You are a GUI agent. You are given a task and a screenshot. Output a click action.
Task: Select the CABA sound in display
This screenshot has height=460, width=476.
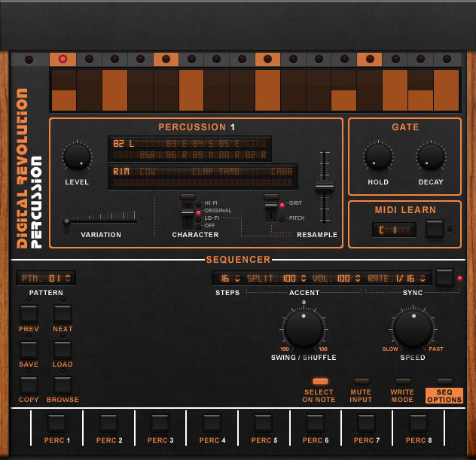pyautogui.click(x=282, y=172)
